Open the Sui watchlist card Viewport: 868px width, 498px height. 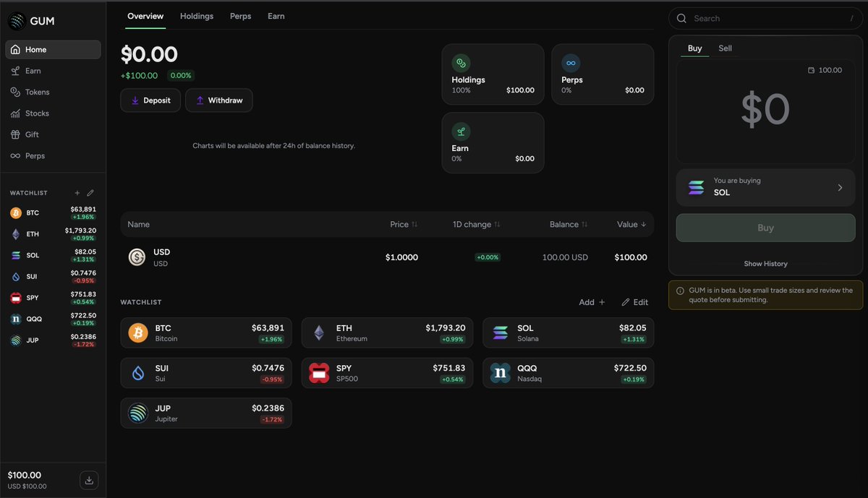tap(206, 373)
